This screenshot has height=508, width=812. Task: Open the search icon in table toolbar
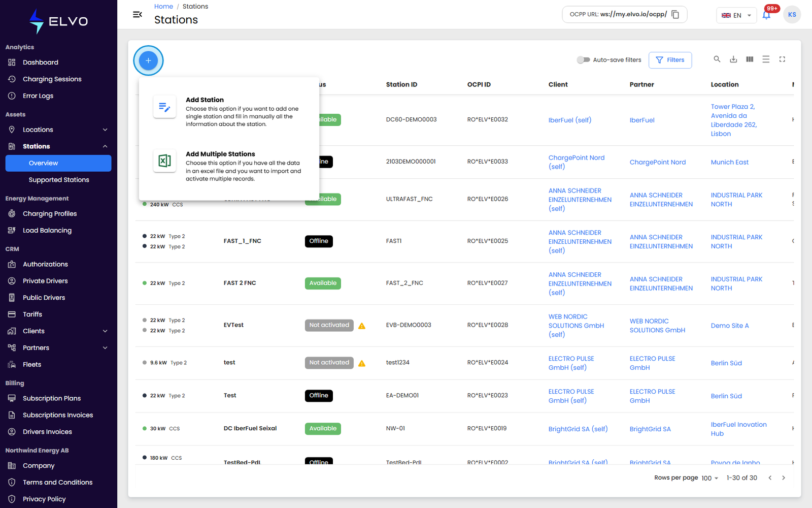click(x=717, y=59)
